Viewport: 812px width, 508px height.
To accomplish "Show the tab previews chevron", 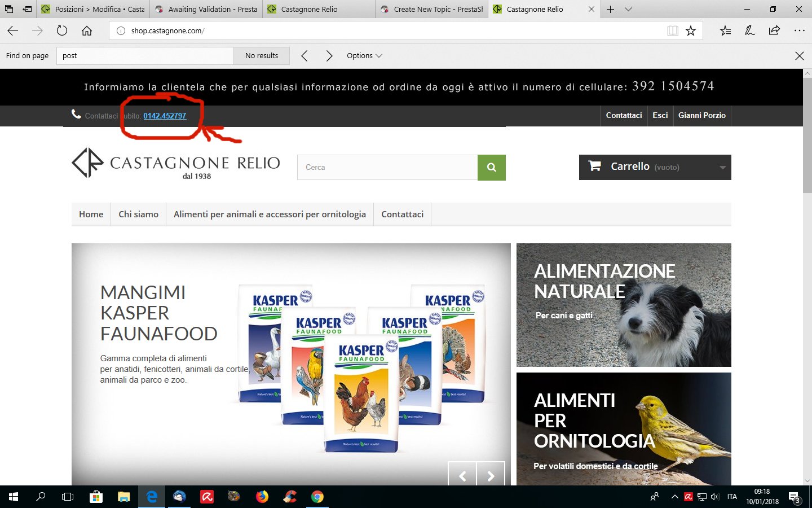I will point(628,9).
